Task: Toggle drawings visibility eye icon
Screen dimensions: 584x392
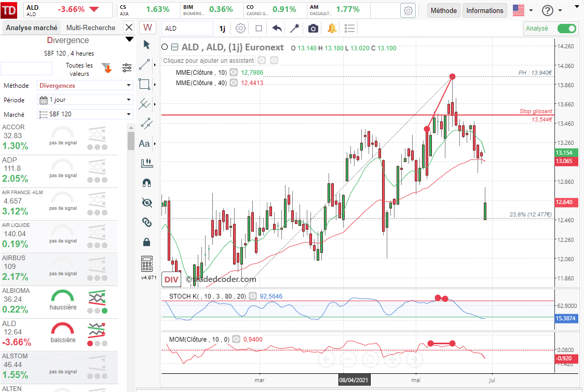Action: (x=147, y=202)
